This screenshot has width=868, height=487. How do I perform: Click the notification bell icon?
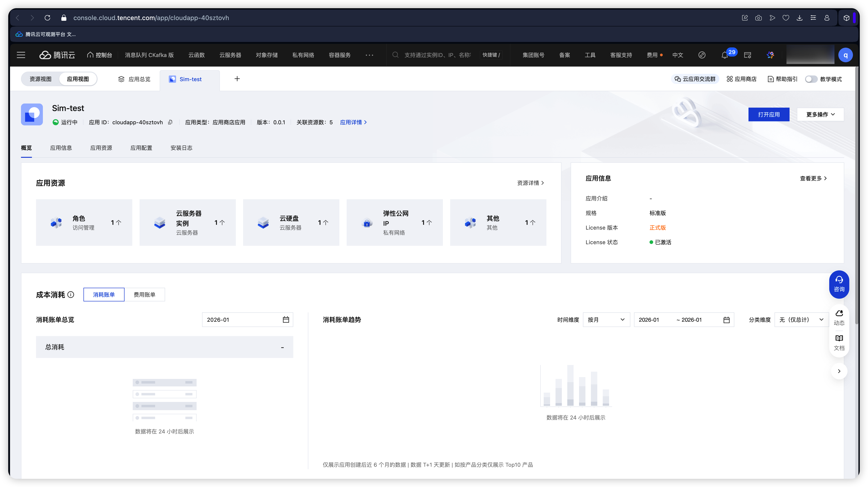pyautogui.click(x=725, y=55)
